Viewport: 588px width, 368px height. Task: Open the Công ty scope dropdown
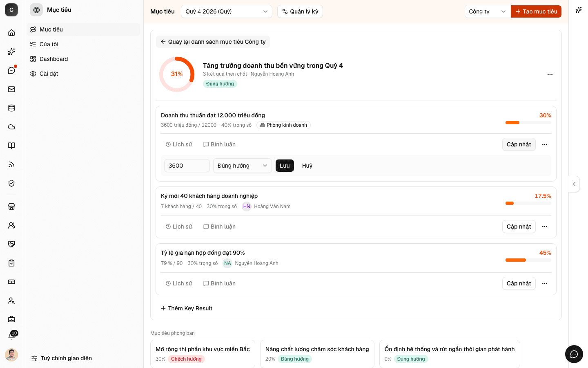pos(488,11)
